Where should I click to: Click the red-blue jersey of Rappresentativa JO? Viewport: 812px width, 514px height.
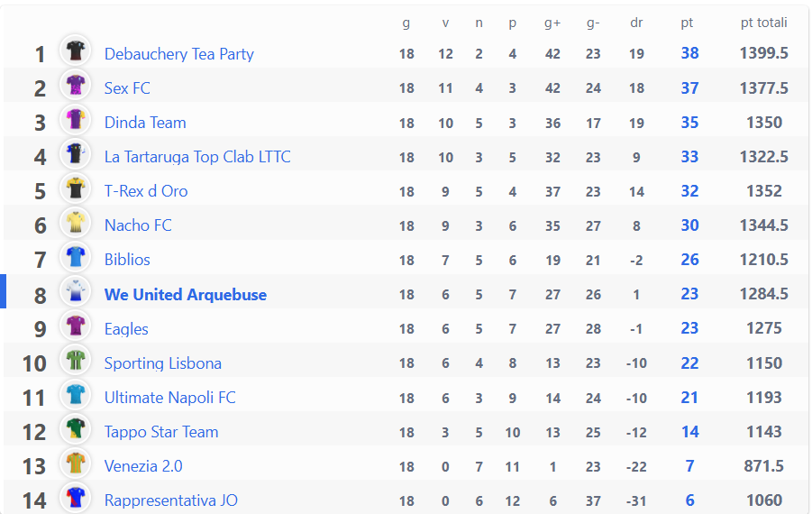click(76, 497)
